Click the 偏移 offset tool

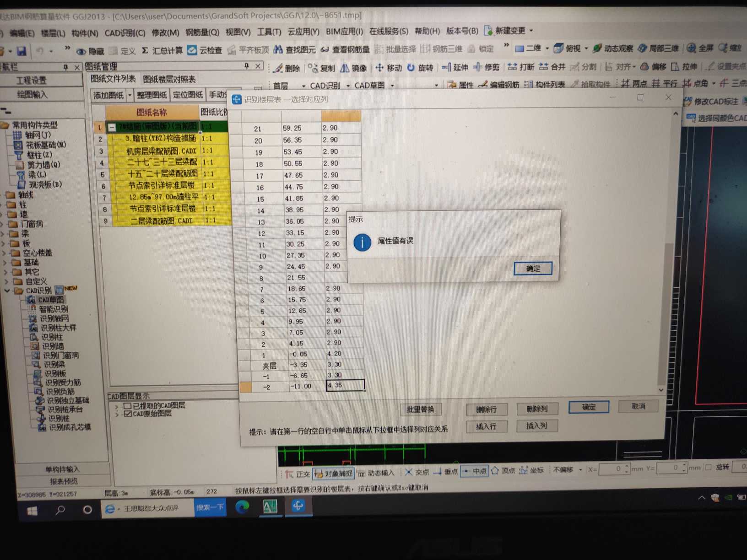pyautogui.click(x=653, y=67)
